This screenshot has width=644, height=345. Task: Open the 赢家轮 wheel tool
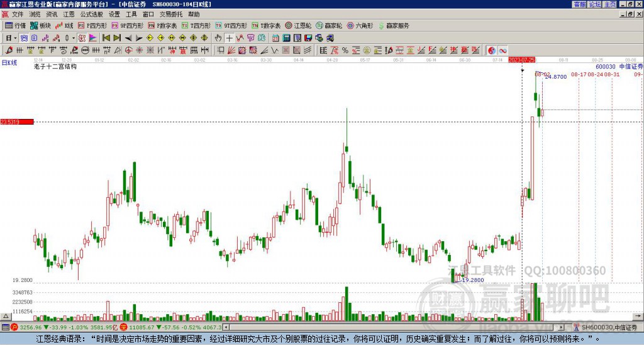[329, 25]
